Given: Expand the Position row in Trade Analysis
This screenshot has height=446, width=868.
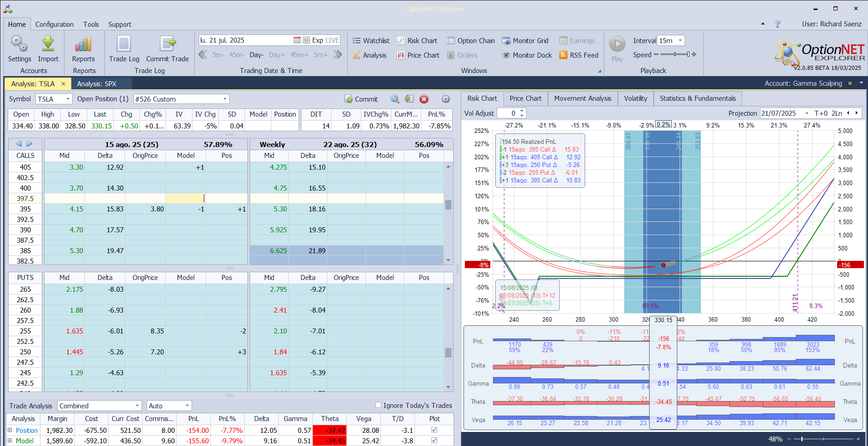Looking at the screenshot, I should coord(10,430).
